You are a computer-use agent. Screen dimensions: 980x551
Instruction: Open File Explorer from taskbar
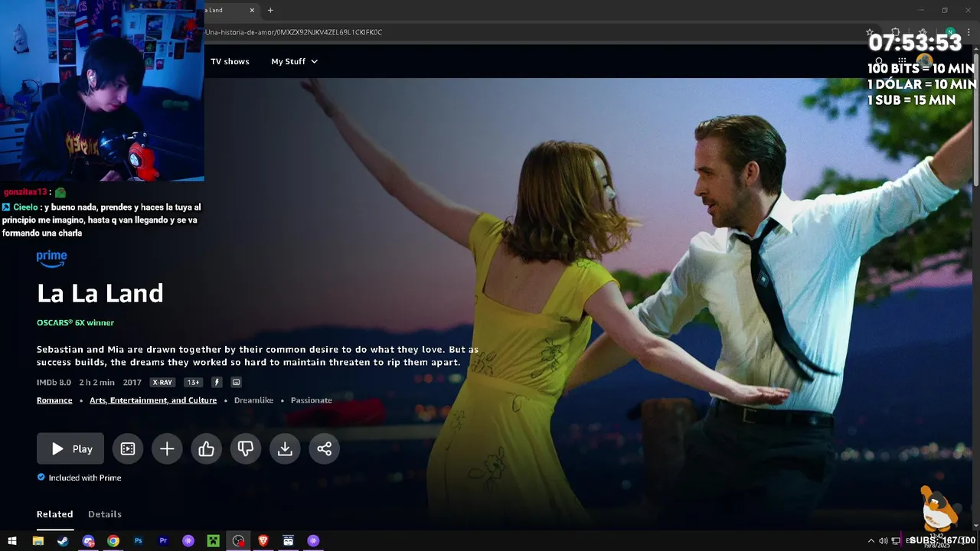38,541
